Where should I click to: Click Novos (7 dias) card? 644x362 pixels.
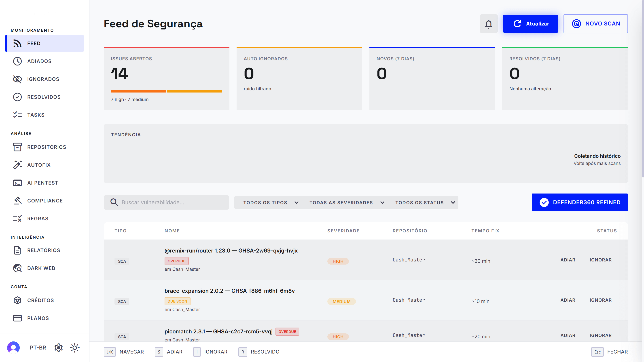coord(432,79)
